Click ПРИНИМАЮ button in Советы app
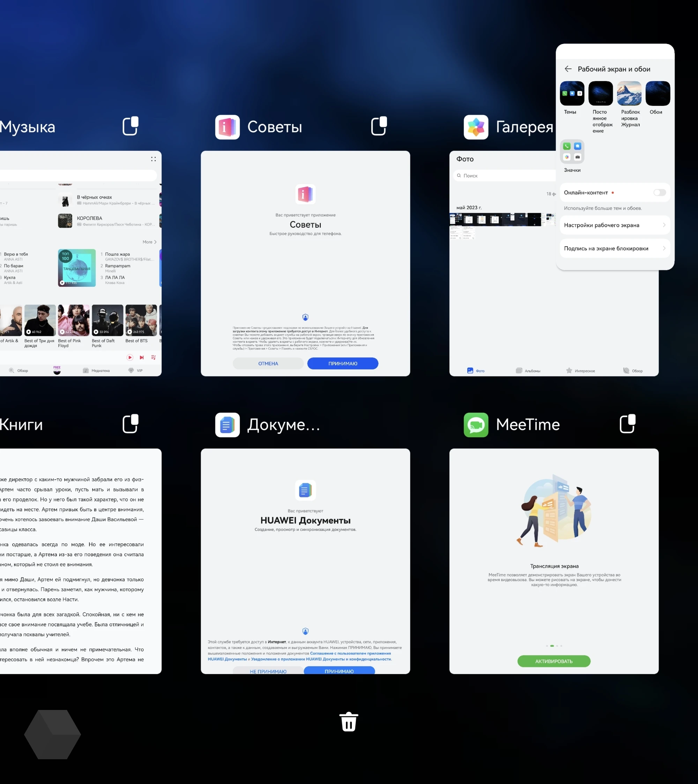Screen dimensions: 698x784 coord(342,363)
